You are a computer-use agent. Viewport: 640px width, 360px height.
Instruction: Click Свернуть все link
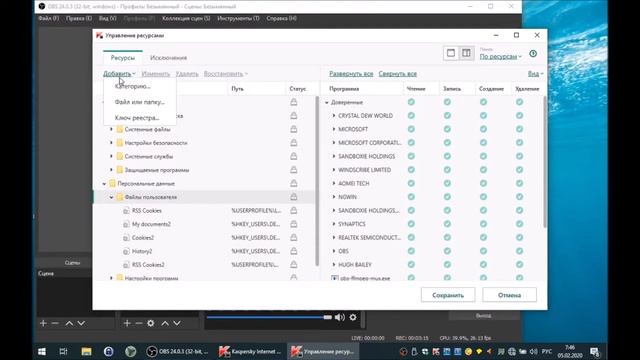[398, 74]
